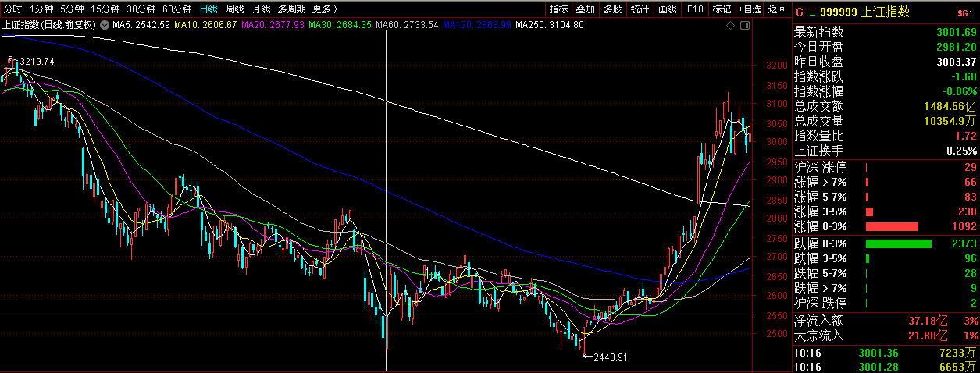Click the diamond icon above the chart
This screenshot has width=980, height=373.
coord(732,25)
